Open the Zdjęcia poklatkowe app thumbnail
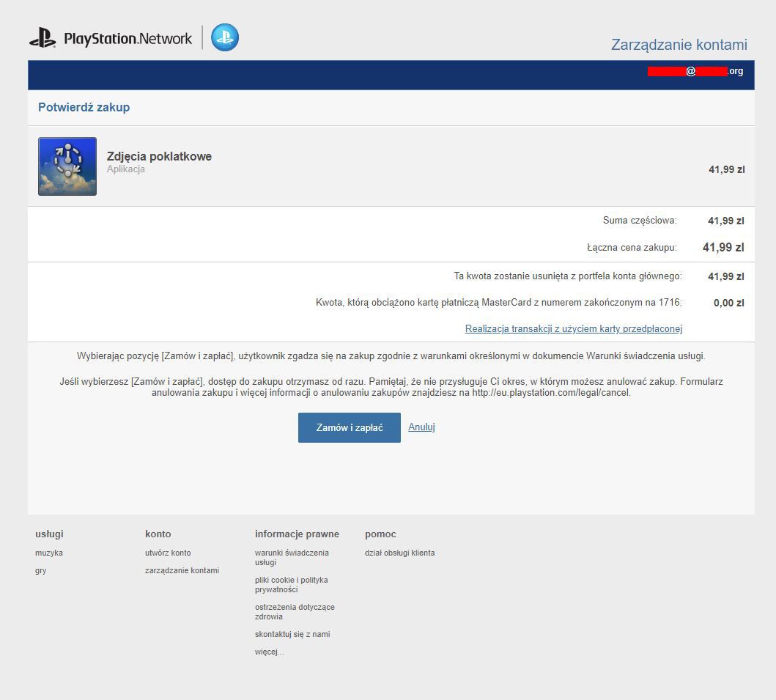Screen dimensions: 776x700 67,166
